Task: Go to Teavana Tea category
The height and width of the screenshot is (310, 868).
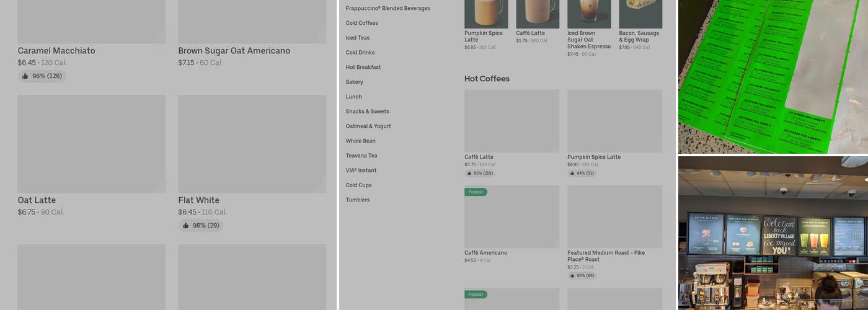Action: coord(361,156)
